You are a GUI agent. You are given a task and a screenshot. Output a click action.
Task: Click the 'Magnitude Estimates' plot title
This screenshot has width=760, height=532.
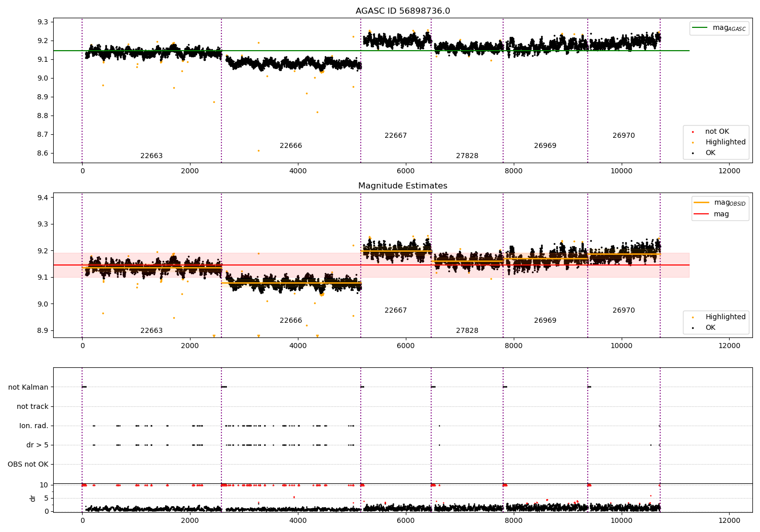(403, 186)
